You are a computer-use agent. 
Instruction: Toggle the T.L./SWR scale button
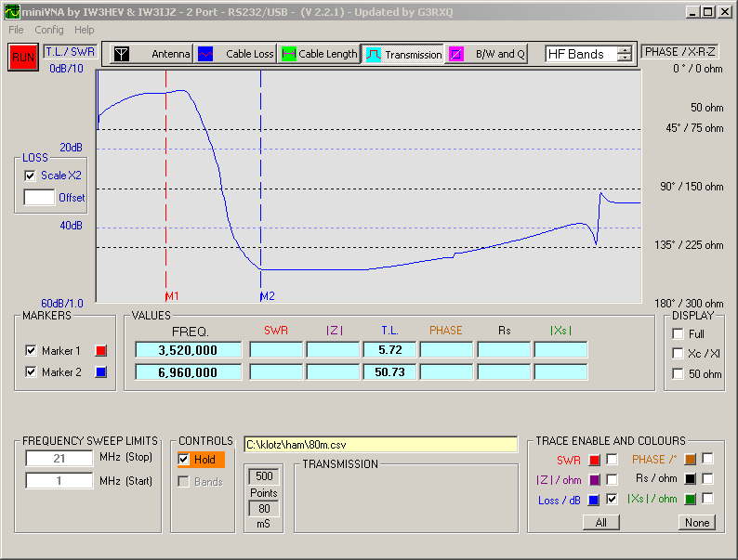70,52
